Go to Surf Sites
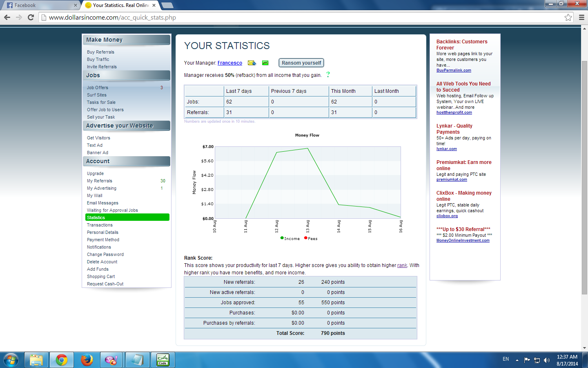This screenshot has width=588, height=368. (x=97, y=95)
